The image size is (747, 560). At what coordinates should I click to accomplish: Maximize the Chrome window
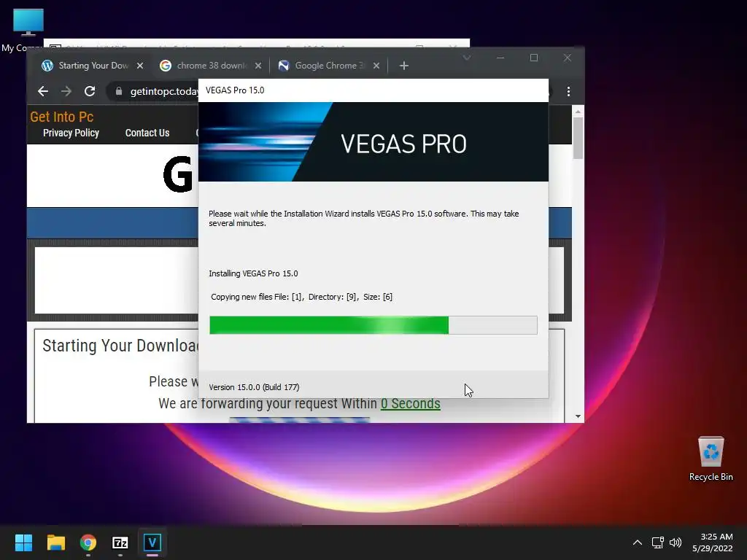pyautogui.click(x=534, y=58)
